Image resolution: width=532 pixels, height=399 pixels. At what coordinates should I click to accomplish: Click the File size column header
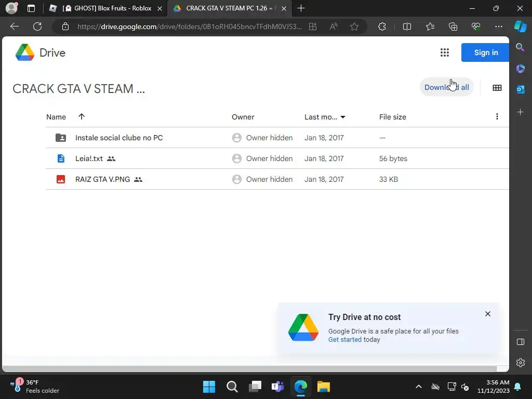pos(393,117)
